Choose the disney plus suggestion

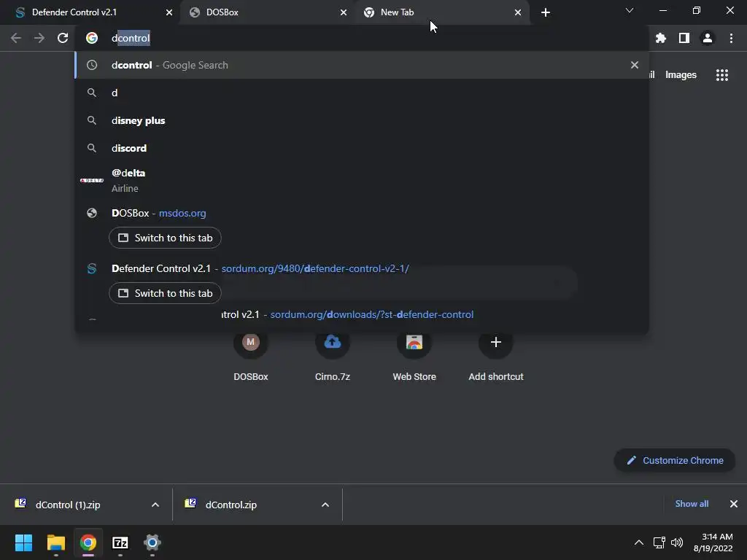[362, 120]
